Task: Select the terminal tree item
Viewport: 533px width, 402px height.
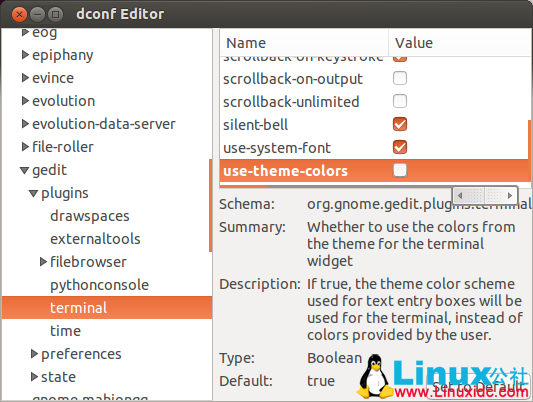Action: pos(107,308)
